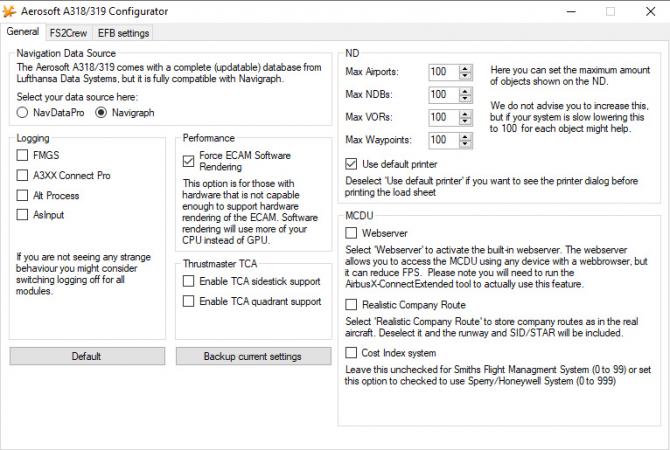Toggle AsInput logging checkbox
Image resolution: width=670 pixels, height=450 pixels.
coord(22,215)
